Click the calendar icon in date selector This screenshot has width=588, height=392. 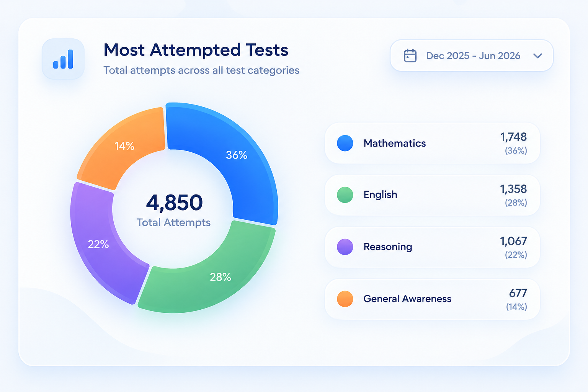click(x=410, y=56)
